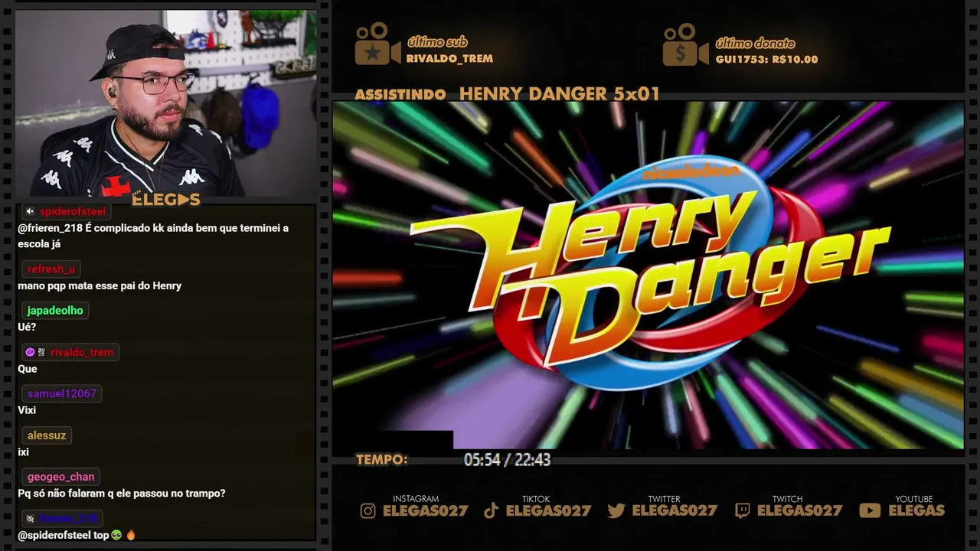980x551 pixels.
Task: Click the badge icon beside frieren_218 username
Action: (x=30, y=519)
